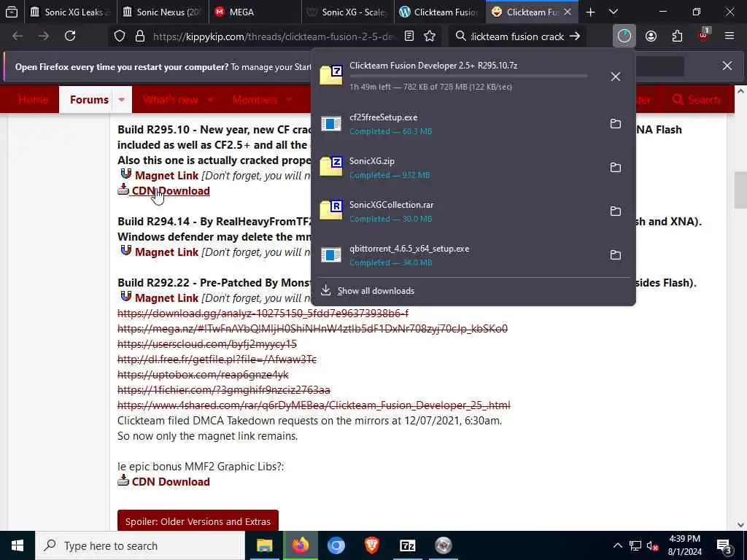Switch to WordPress Clickteam Fusion tab
The height and width of the screenshot is (560, 747).
(x=440, y=12)
